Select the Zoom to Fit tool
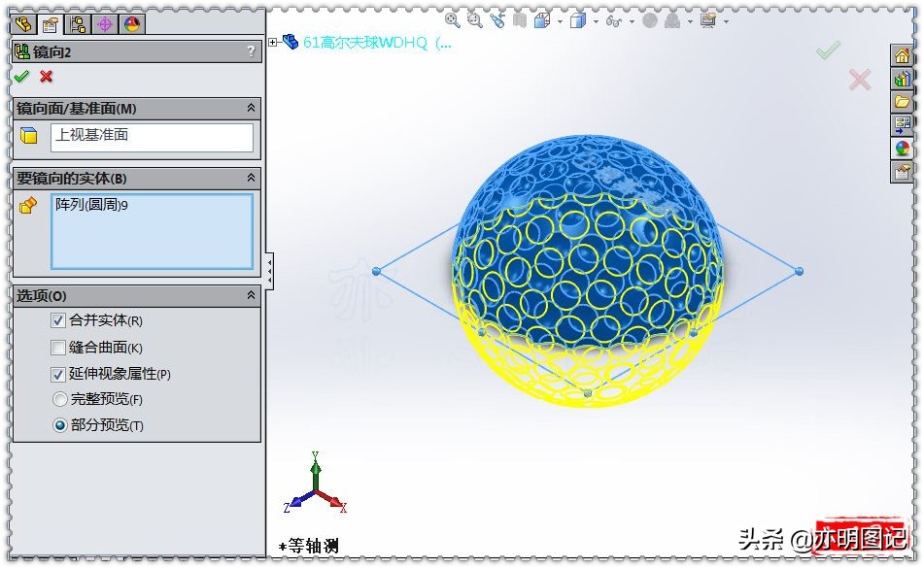Image resolution: width=924 pixels, height=568 pixels. click(451, 21)
